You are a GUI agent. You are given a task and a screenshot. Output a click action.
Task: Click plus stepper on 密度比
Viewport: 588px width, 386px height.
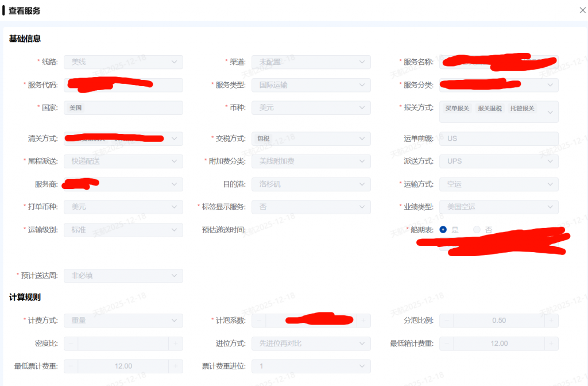click(x=176, y=343)
